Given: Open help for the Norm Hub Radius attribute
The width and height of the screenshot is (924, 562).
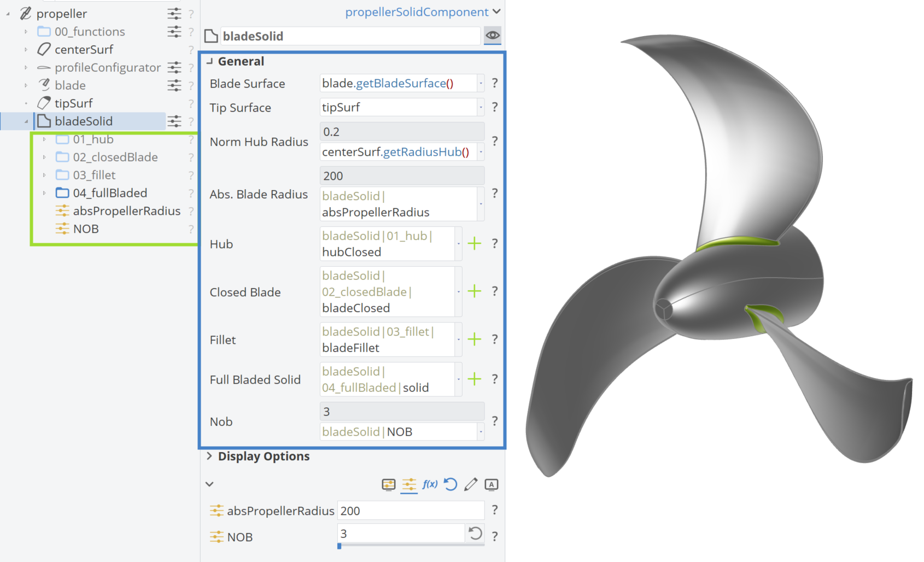Looking at the screenshot, I should point(494,141).
